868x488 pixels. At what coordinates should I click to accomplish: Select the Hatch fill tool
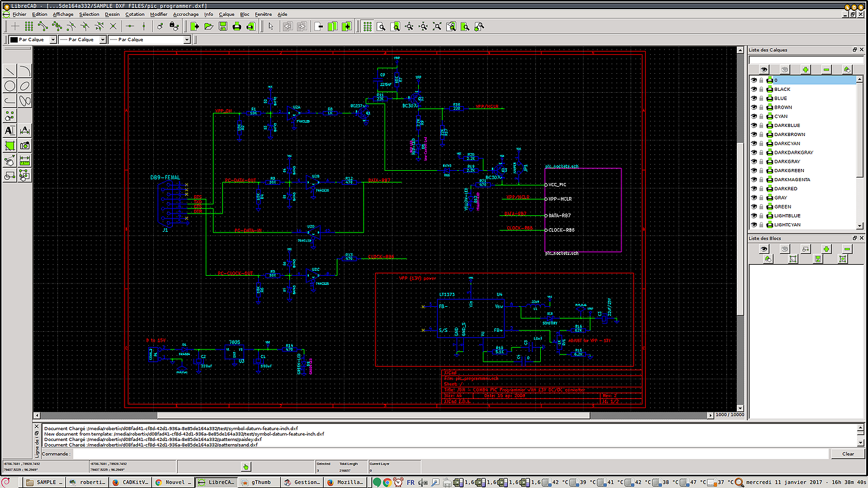pyautogui.click(x=10, y=145)
